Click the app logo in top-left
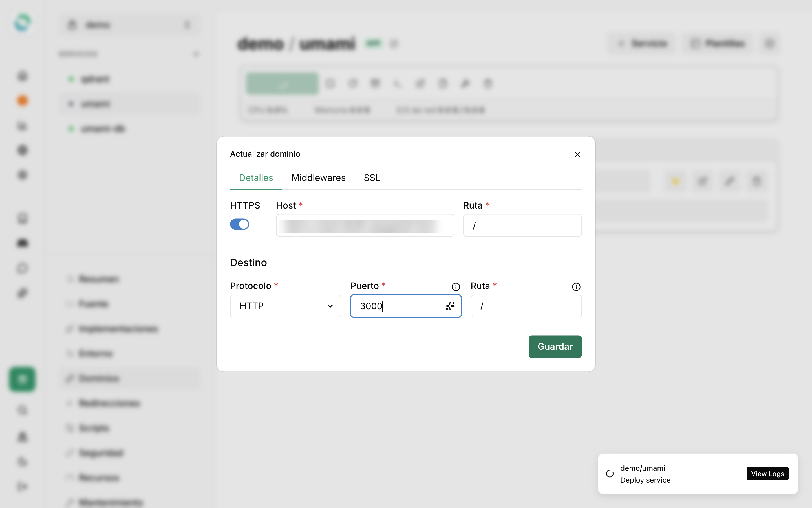Screen dimensions: 812x508 (x=22, y=23)
